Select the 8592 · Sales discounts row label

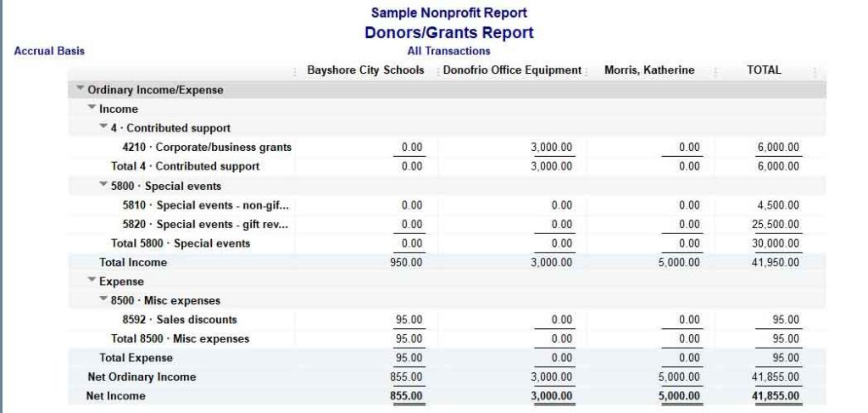[180, 320]
